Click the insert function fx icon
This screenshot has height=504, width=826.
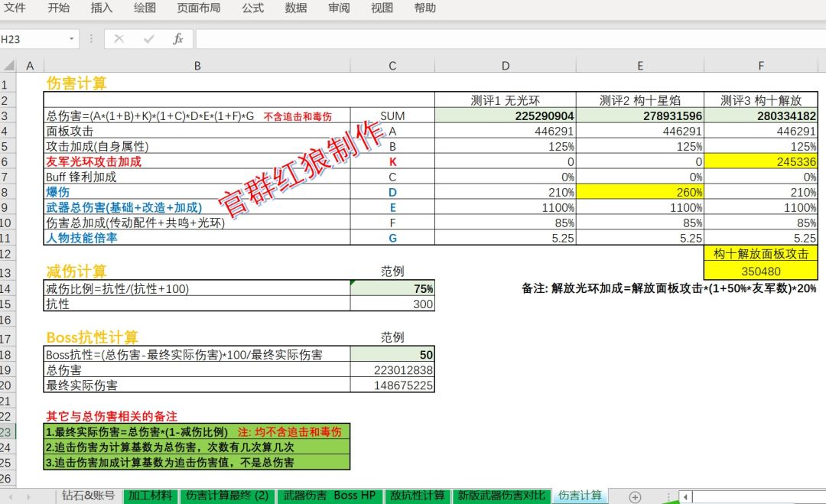178,38
